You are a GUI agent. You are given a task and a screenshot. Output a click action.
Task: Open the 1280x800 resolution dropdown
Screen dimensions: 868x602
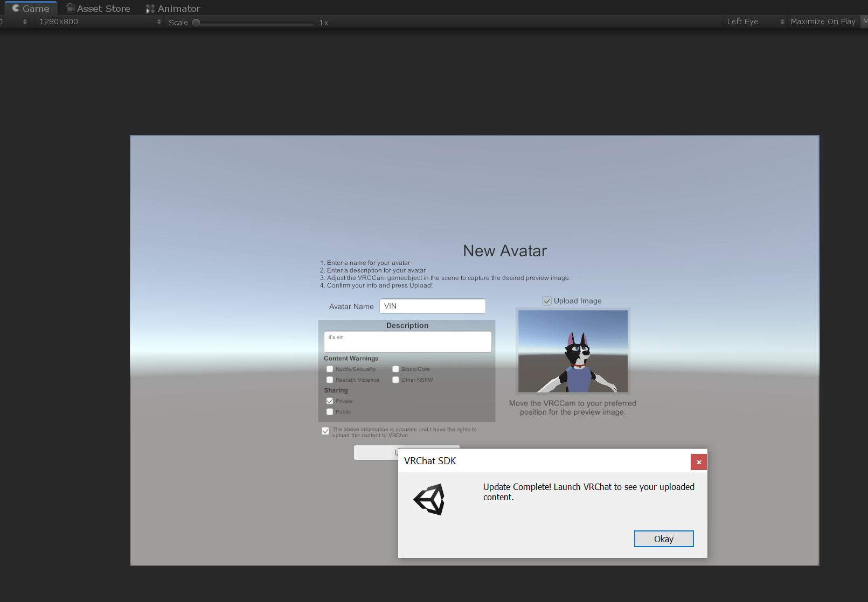point(100,22)
